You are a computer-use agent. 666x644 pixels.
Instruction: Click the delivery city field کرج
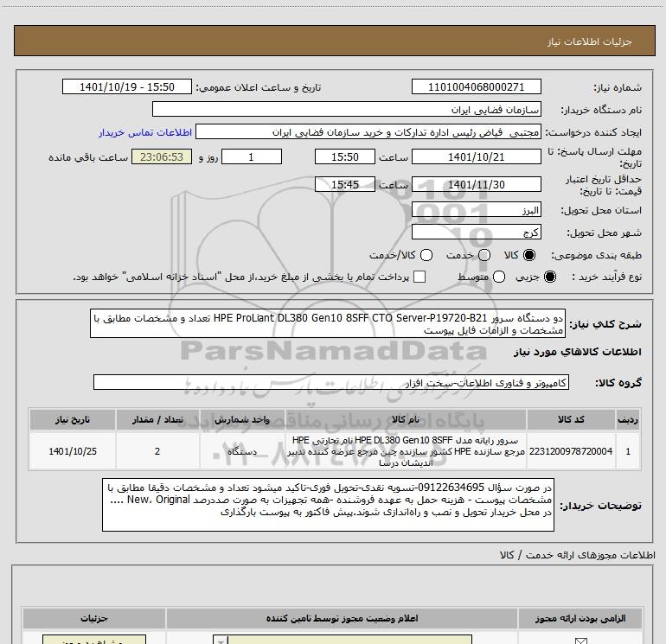click(476, 233)
